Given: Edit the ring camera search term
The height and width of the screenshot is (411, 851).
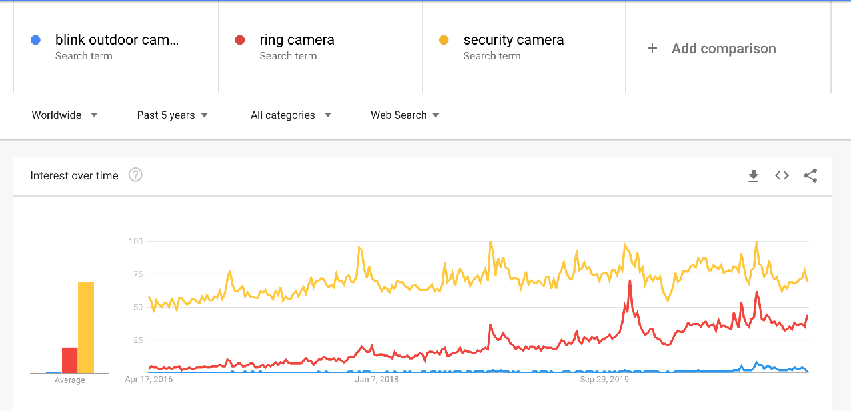Looking at the screenshot, I should point(297,41).
